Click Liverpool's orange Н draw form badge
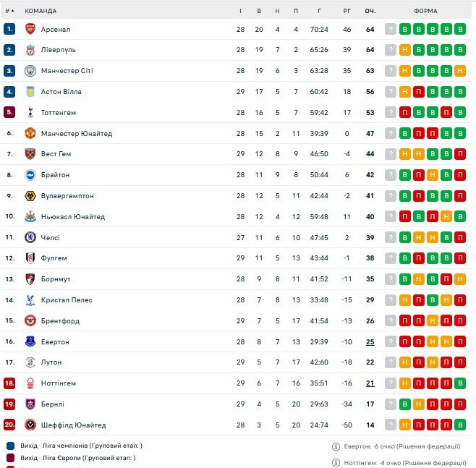The width and height of the screenshot is (476, 468). coord(405,50)
